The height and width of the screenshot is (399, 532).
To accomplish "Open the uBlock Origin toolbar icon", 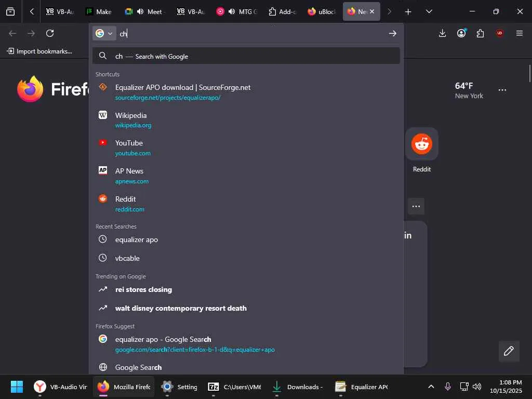I will click(x=499, y=33).
